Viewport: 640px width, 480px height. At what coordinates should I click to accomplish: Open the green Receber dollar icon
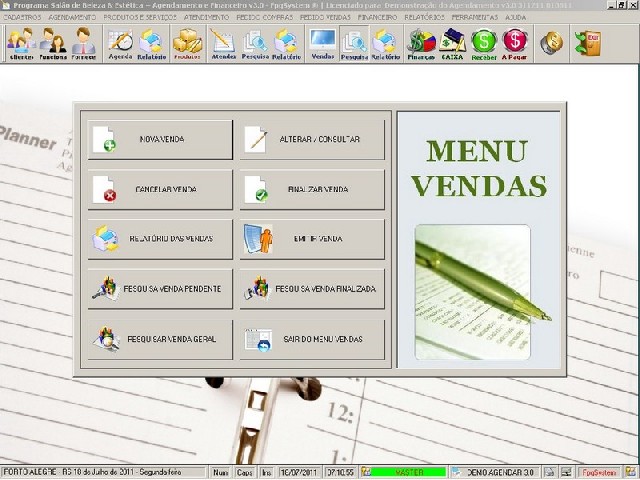pos(484,44)
